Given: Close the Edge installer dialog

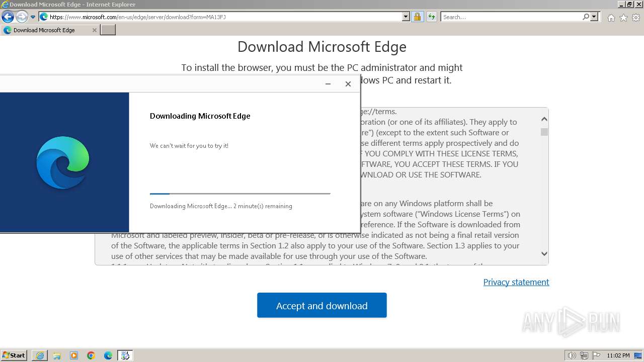Looking at the screenshot, I should click(x=348, y=84).
